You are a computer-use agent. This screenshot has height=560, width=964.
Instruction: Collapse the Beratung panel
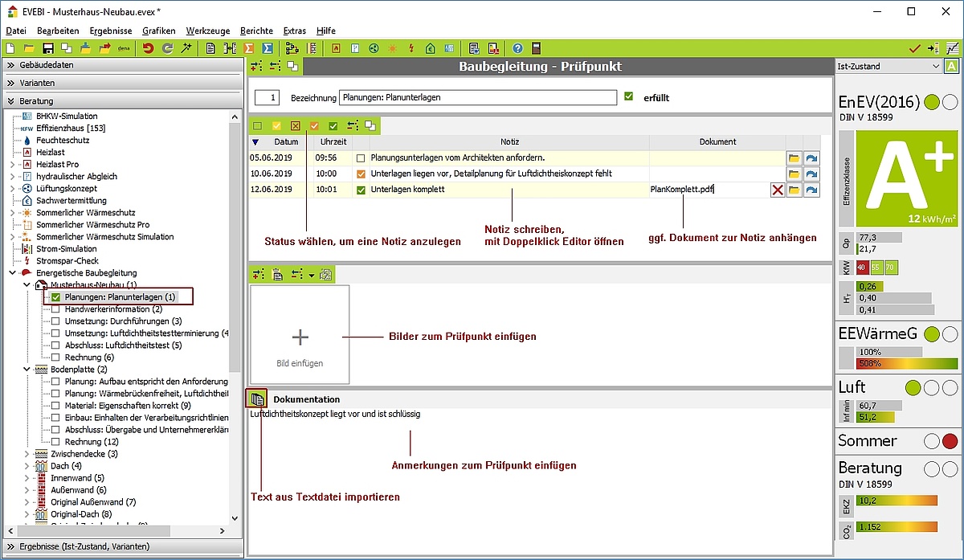pyautogui.click(x=121, y=101)
